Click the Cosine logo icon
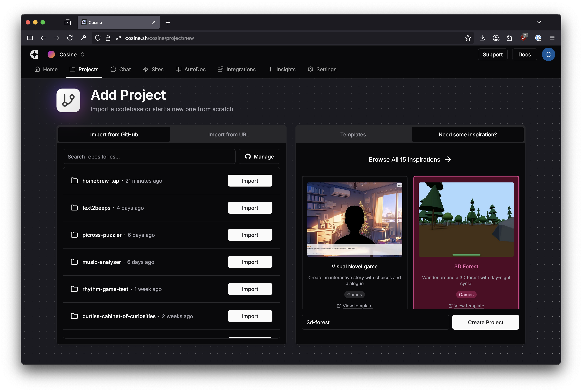The image size is (582, 392). [x=34, y=55]
